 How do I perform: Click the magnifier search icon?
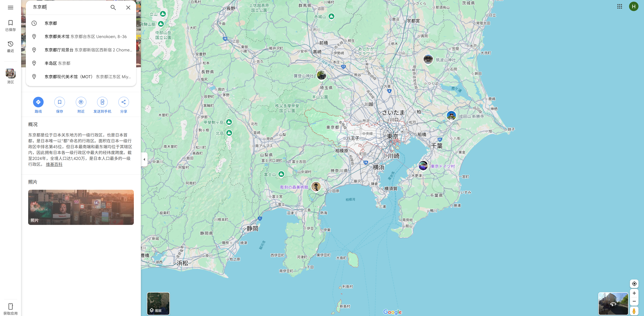coord(113,8)
